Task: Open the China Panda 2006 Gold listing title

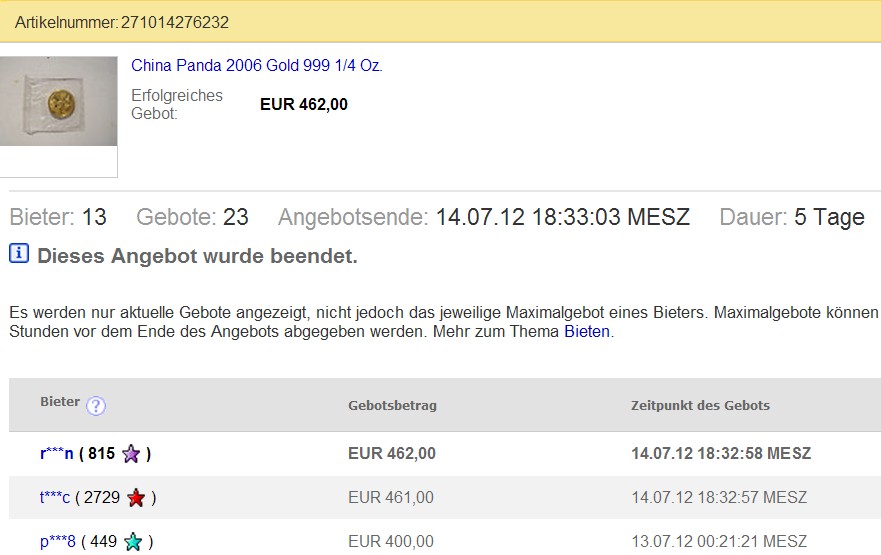Action: pos(257,66)
